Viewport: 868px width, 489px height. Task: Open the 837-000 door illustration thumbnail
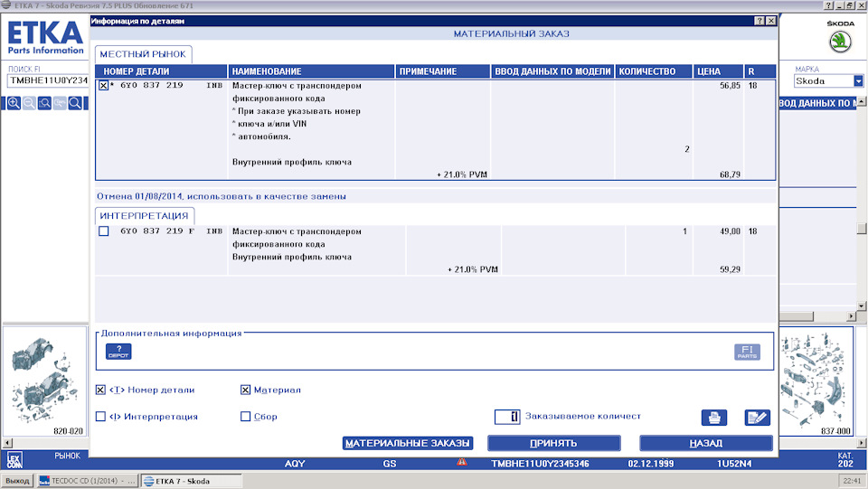coord(816,381)
